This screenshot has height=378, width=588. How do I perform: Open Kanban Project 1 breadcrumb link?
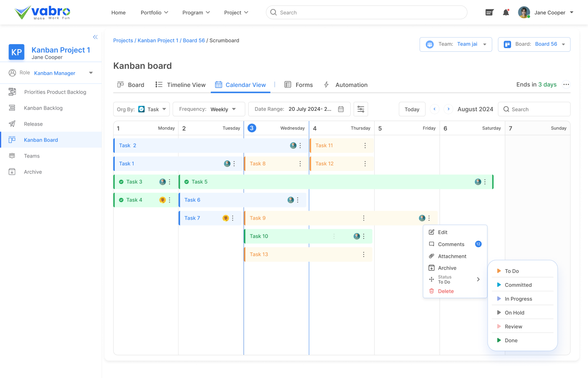click(x=158, y=41)
